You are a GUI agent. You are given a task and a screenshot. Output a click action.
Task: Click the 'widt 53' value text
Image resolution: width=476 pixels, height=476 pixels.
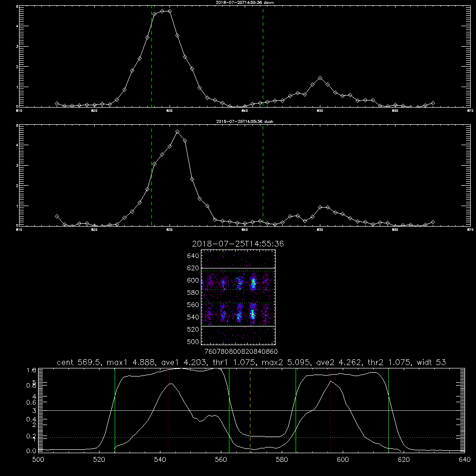[x=431, y=362]
